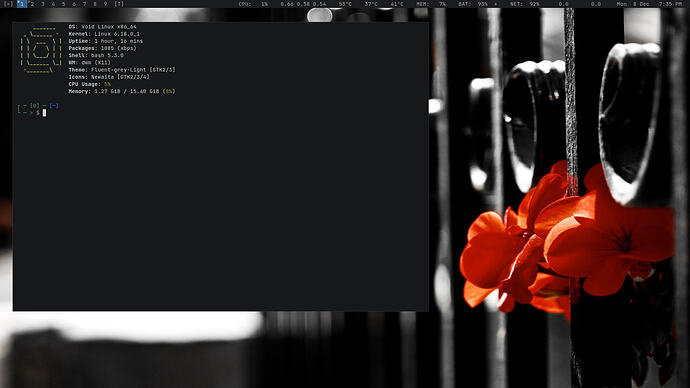The width and height of the screenshot is (690, 388).
Task: Click the blue [~] directory in prompt
Action: [x=54, y=106]
